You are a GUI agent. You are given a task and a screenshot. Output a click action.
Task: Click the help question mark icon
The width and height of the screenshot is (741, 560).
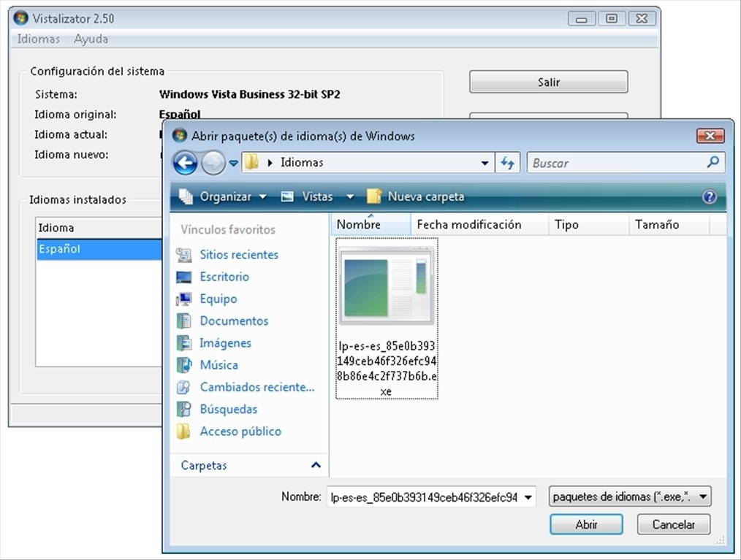(x=710, y=196)
